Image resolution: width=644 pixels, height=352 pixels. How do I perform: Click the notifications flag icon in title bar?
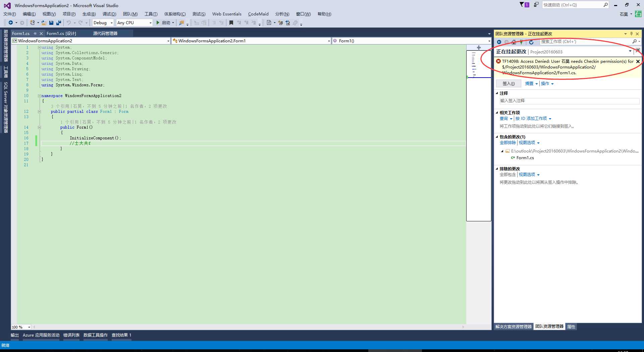point(524,5)
